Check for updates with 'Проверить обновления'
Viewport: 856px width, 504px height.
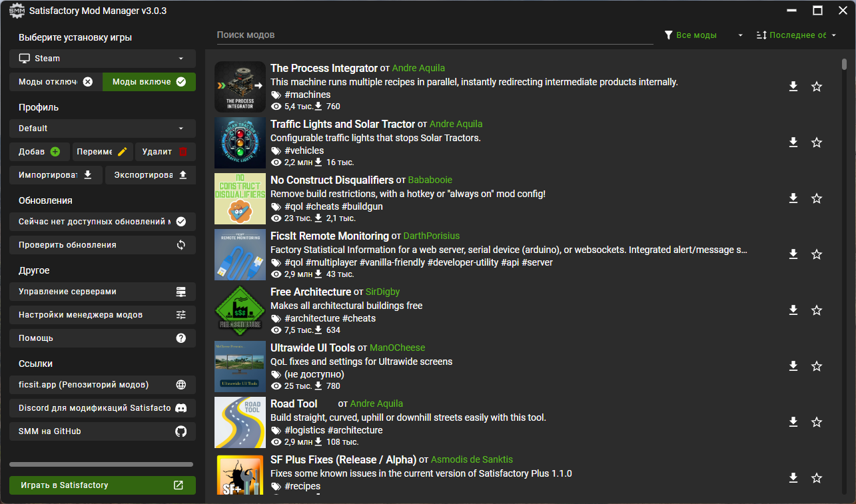(x=103, y=245)
